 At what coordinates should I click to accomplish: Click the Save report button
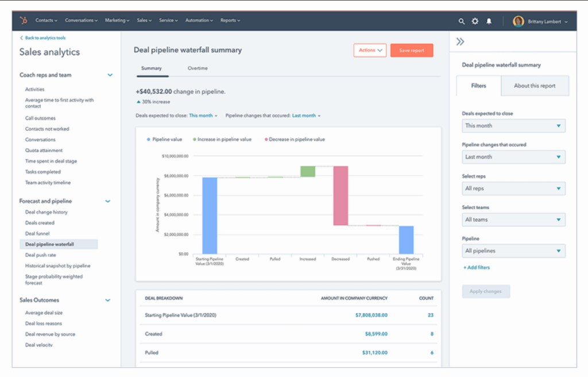click(412, 51)
